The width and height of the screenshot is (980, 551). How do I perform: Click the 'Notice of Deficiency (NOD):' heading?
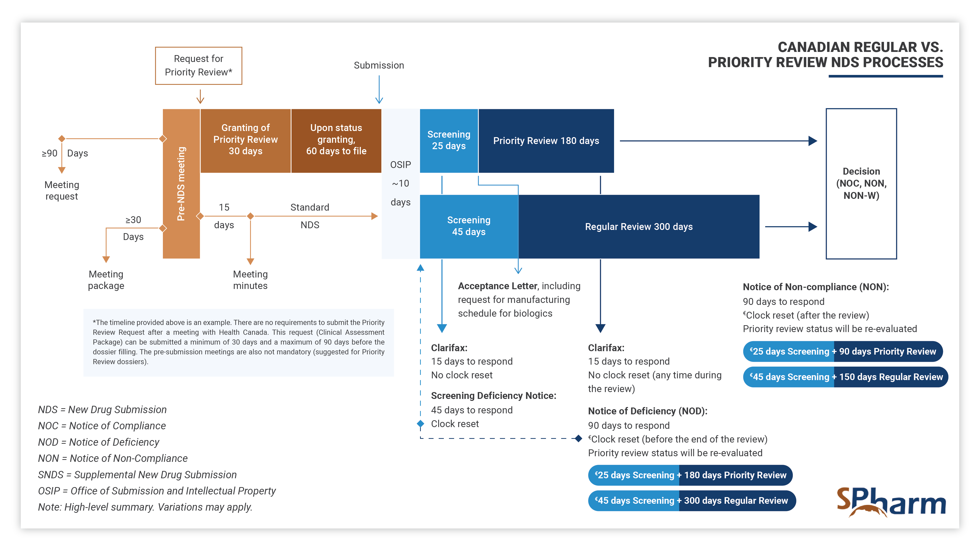[x=648, y=411]
